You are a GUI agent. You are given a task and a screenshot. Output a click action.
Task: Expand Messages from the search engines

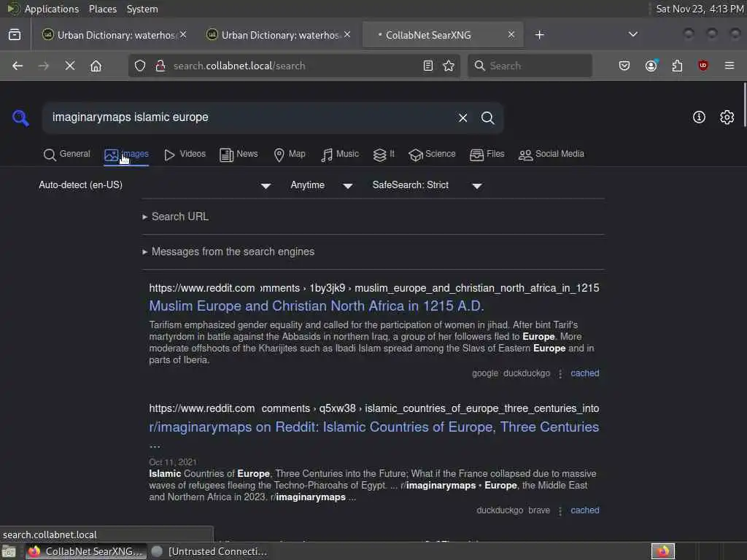[x=228, y=252]
